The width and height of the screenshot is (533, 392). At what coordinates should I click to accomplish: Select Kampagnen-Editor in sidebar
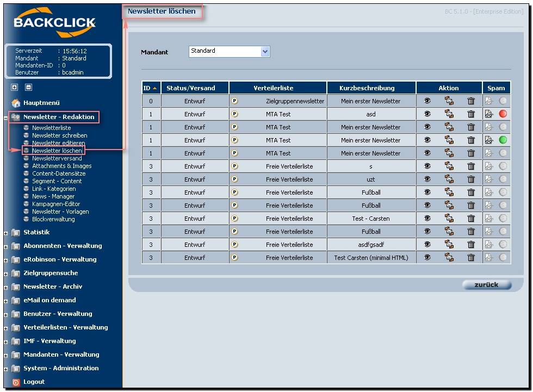(55, 204)
